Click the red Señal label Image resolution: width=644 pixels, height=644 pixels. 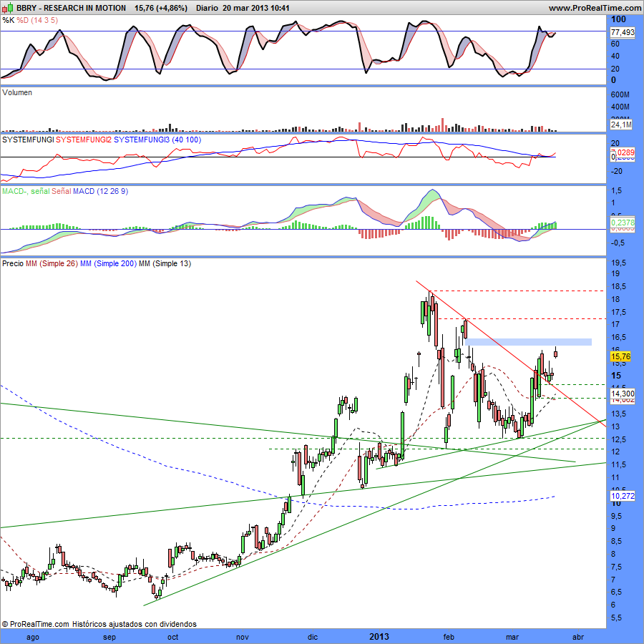click(62, 191)
